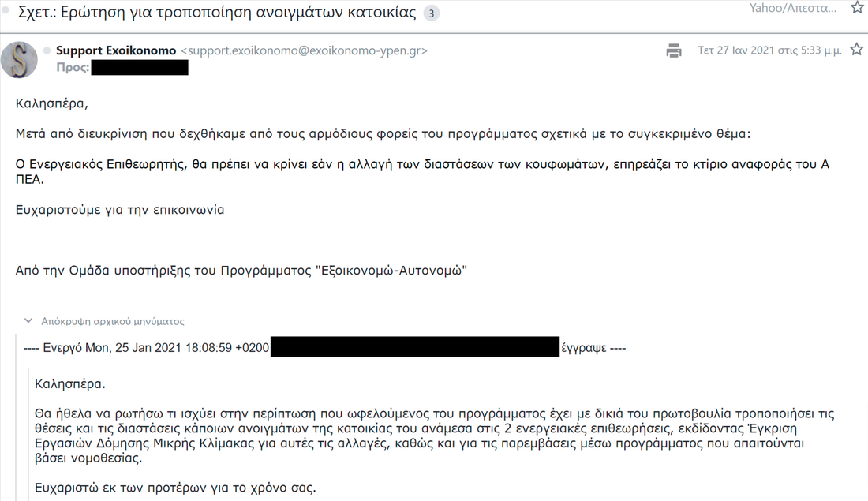Star the whole conversation at top
Screen dimensions: 868x501
[x=857, y=8]
